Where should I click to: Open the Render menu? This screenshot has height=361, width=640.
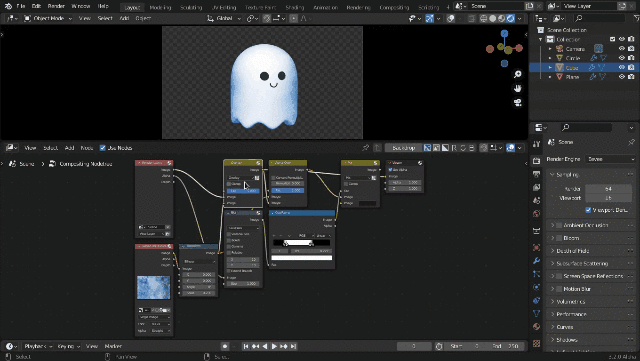(x=56, y=6)
